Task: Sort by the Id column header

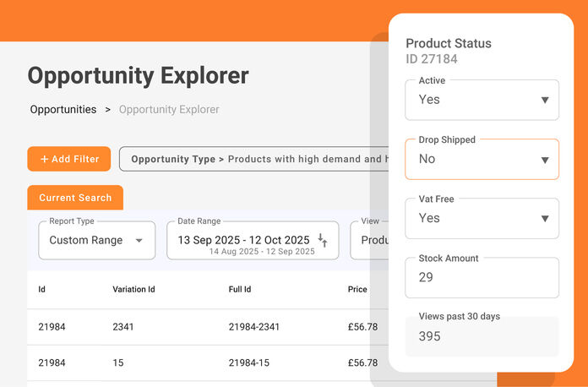Action: click(x=42, y=290)
